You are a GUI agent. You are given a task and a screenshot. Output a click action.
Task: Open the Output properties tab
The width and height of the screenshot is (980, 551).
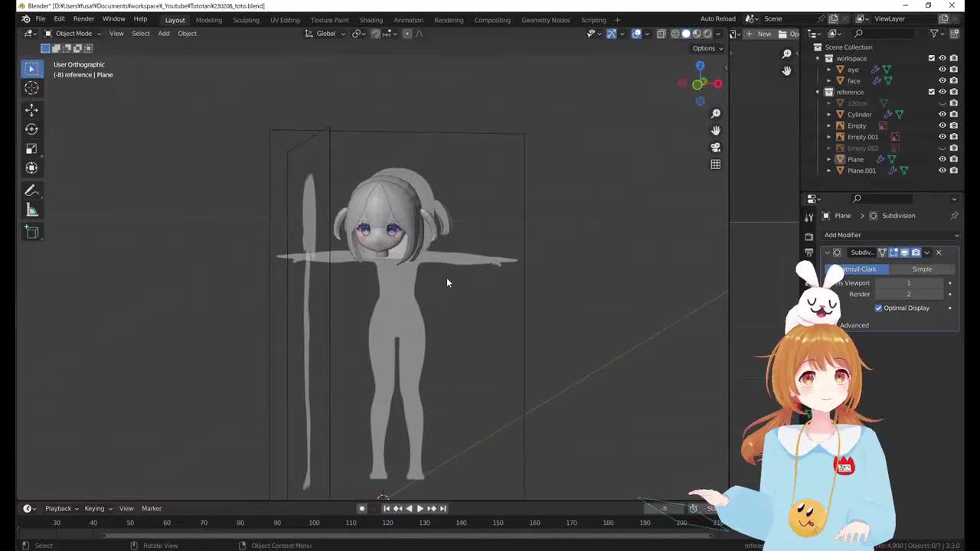tap(809, 253)
